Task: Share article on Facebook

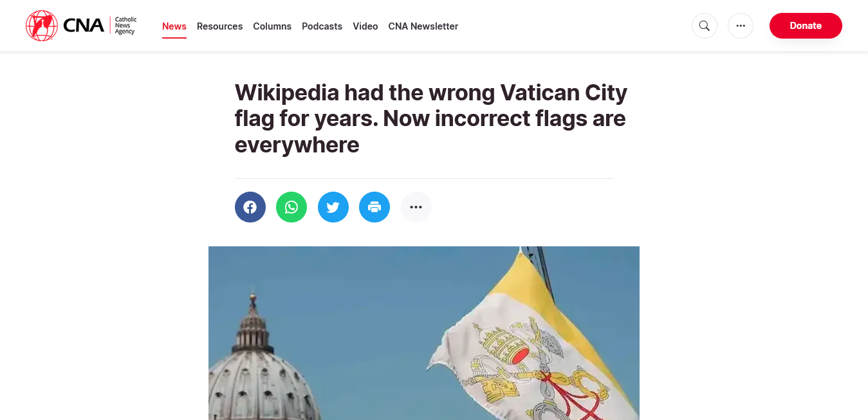Action: (x=250, y=207)
